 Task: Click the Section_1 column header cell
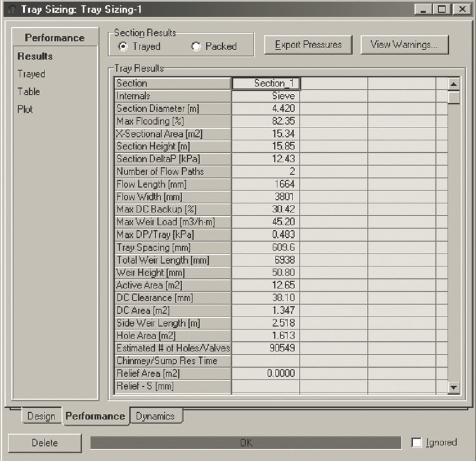265,83
